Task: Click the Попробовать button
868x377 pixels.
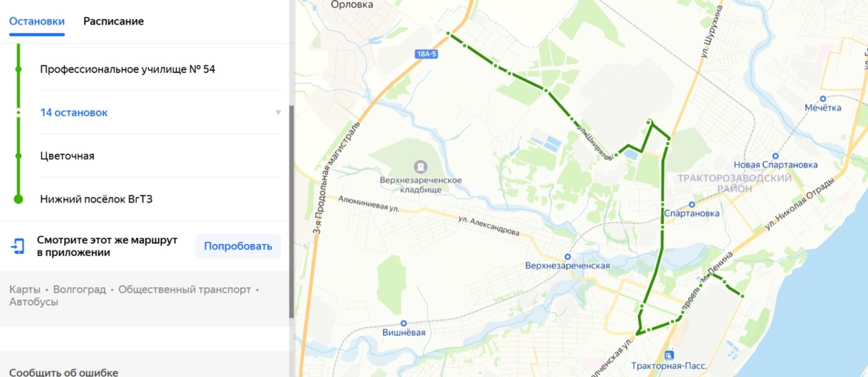Action: point(238,246)
